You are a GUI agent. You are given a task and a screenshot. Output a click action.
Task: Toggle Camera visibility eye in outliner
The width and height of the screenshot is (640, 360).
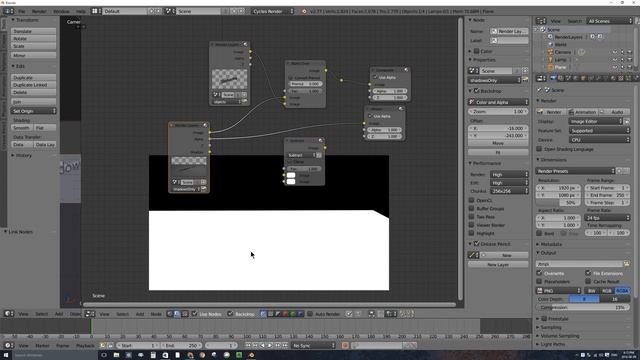coord(615,52)
